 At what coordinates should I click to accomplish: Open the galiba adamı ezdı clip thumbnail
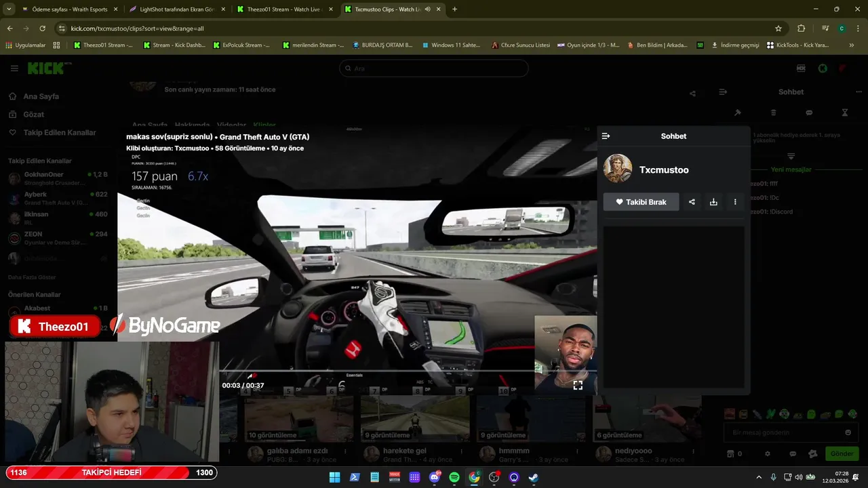point(299,420)
